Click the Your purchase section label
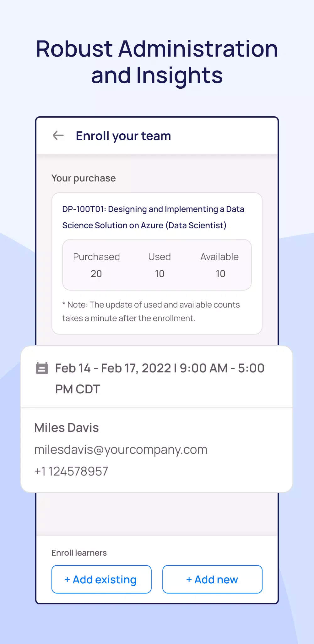The image size is (314, 644). (84, 178)
